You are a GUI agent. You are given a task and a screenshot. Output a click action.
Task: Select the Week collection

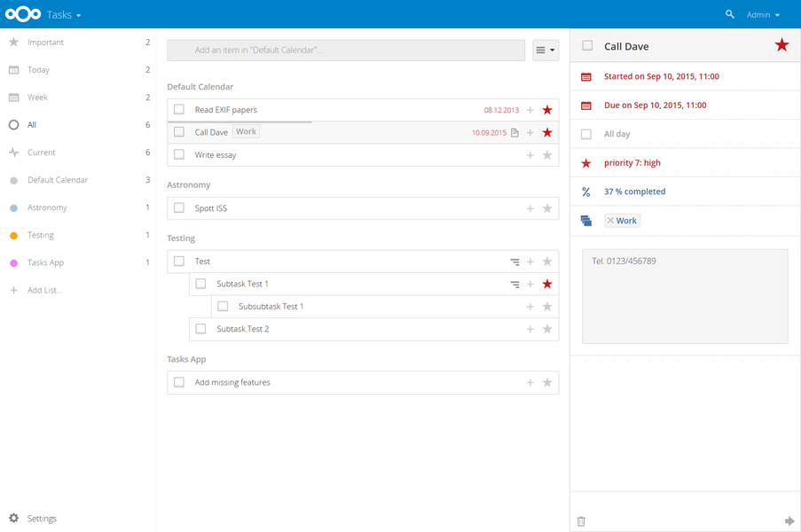point(78,98)
